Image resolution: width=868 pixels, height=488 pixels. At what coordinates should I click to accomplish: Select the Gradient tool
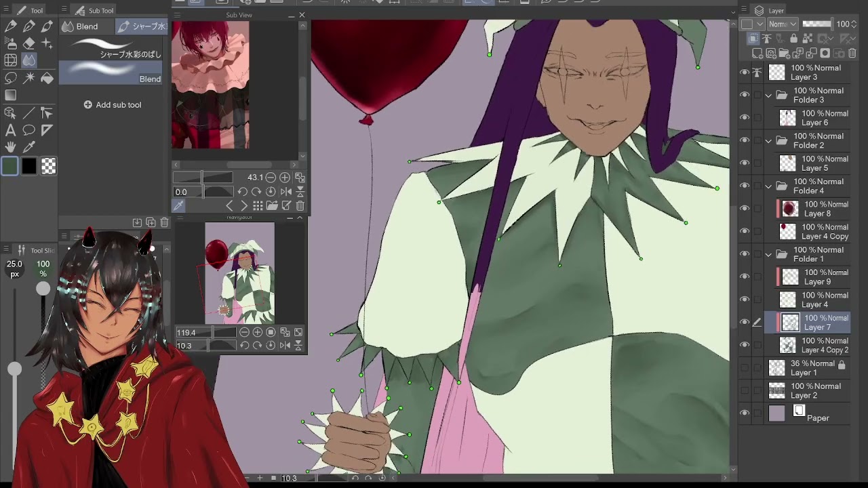click(x=10, y=96)
